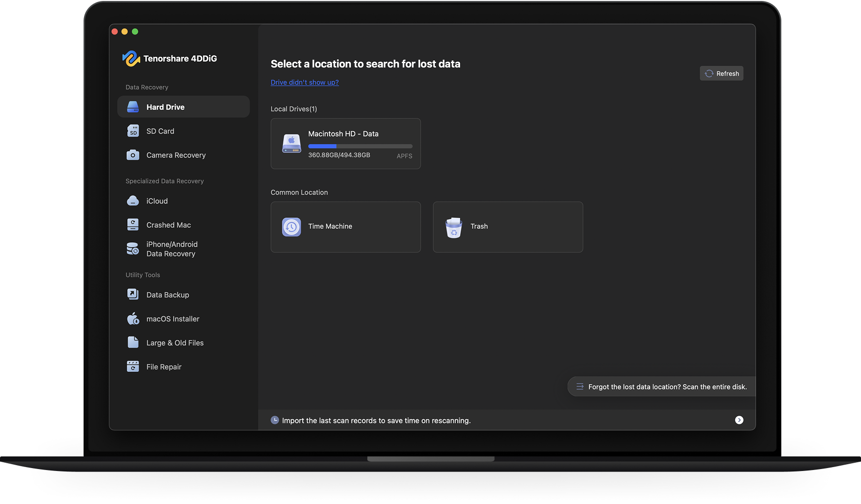Click "Forgot the lost data location?" button

pos(662,386)
